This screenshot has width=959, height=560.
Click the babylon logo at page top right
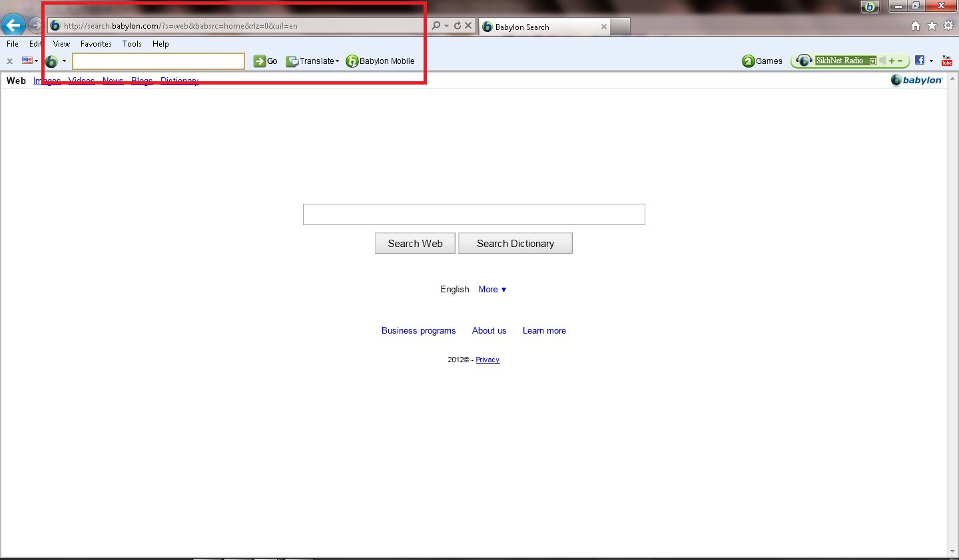point(917,80)
